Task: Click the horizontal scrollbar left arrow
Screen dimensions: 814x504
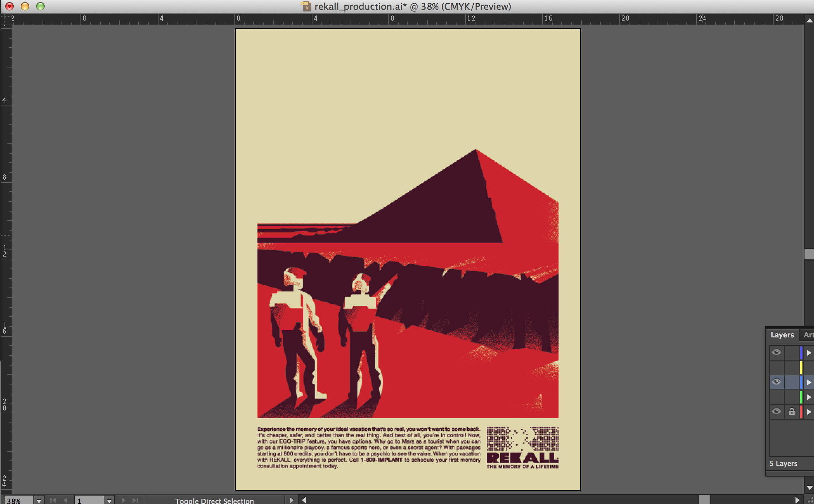Action: (x=304, y=500)
